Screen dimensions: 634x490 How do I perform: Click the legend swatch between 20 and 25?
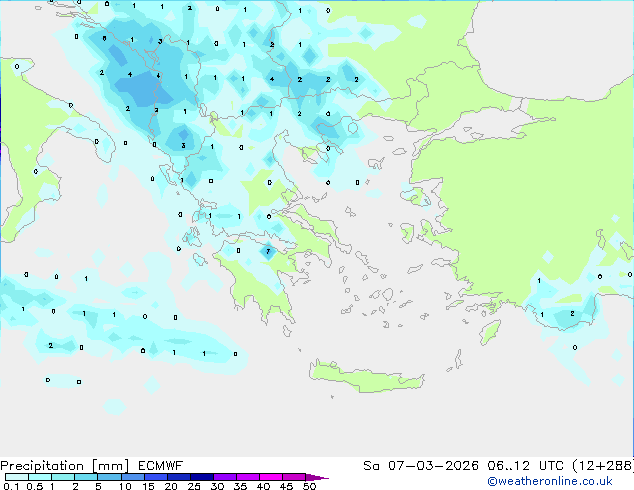178,477
